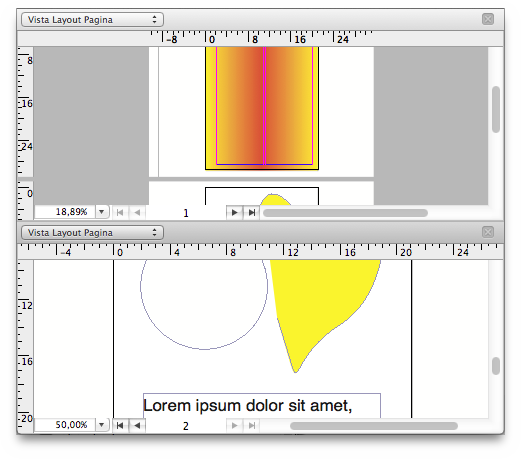Click upper pane horizontal scrollbar thumb

coord(345,213)
